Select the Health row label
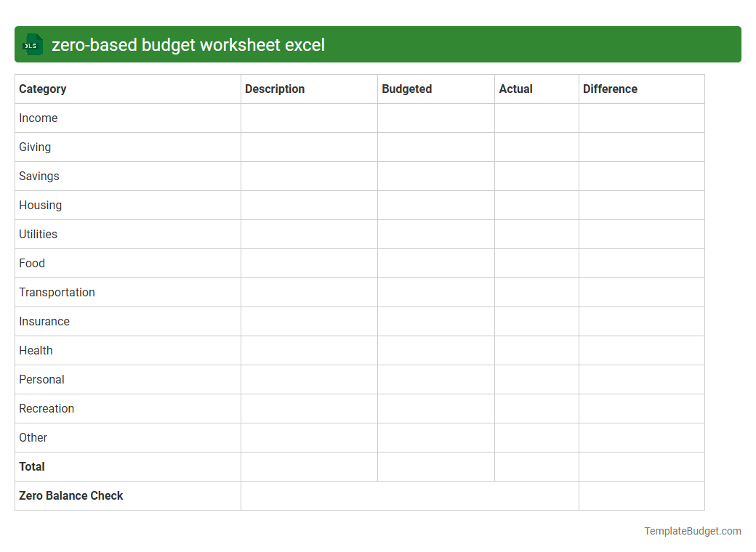756x552 pixels. point(36,350)
